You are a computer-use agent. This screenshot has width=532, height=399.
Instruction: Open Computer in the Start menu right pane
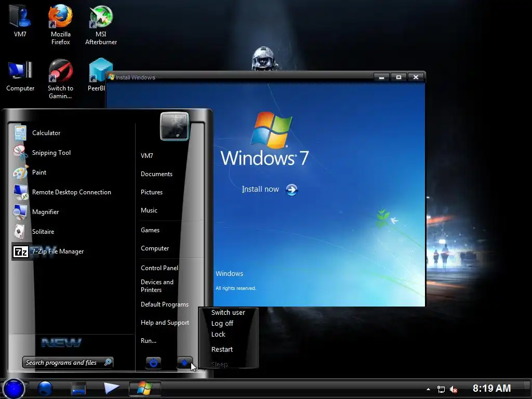click(155, 248)
